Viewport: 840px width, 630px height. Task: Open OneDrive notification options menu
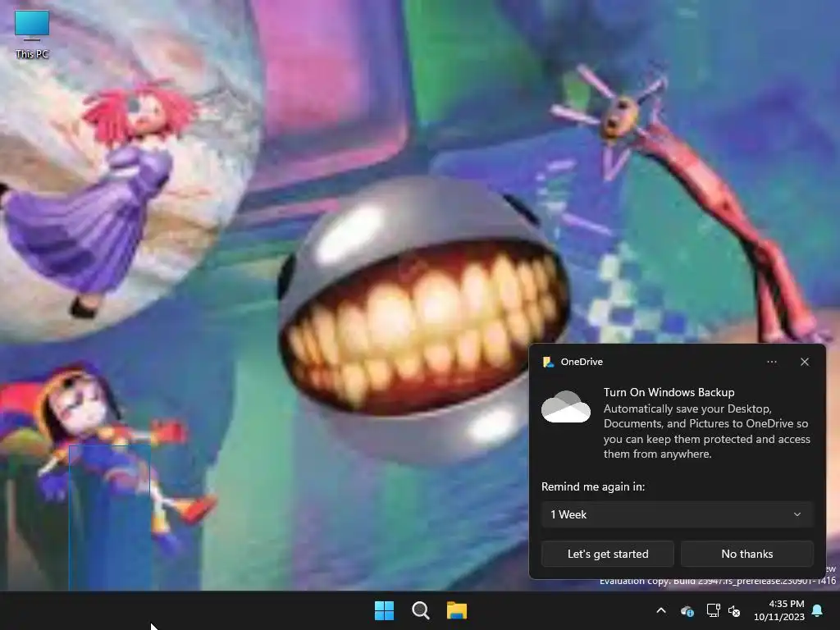771,362
